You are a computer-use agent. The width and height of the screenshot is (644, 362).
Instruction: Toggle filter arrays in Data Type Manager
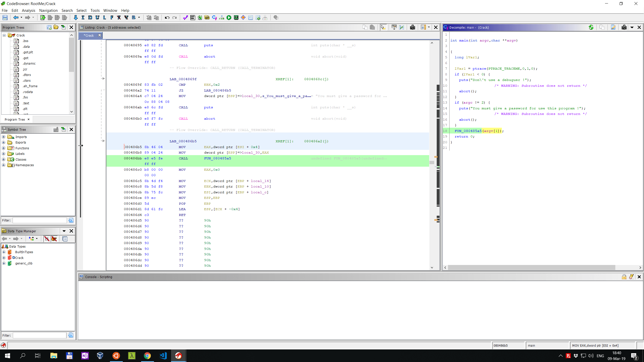click(47, 239)
